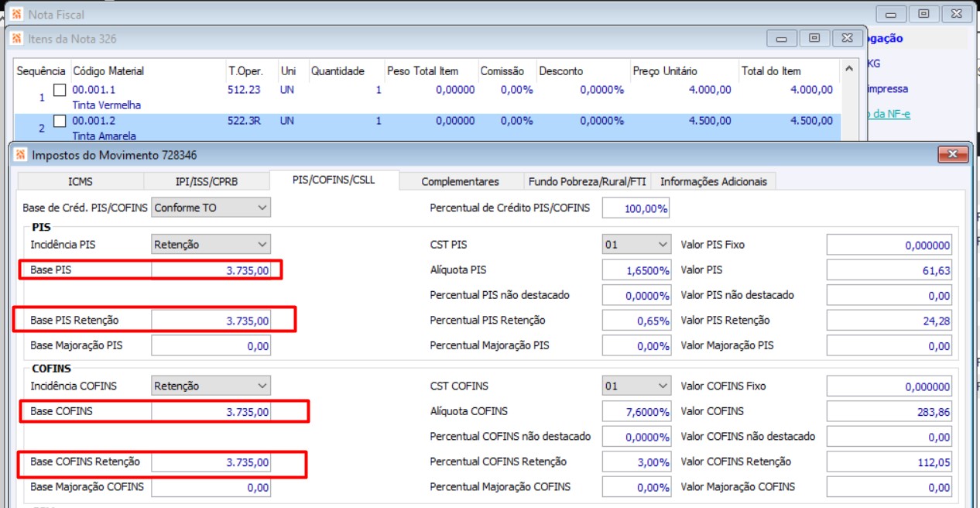Screen dimensions: 980x508
Task: Maximize the Itens da Nota 326 window
Action: tap(814, 38)
